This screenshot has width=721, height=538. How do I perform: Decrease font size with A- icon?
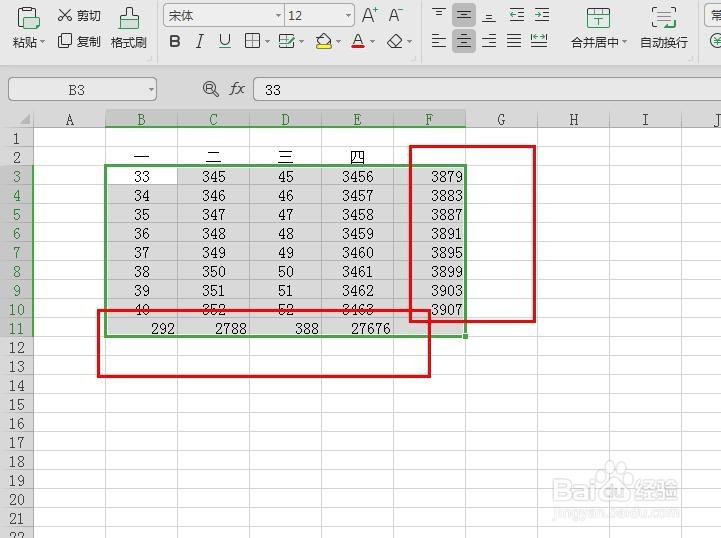tap(395, 15)
